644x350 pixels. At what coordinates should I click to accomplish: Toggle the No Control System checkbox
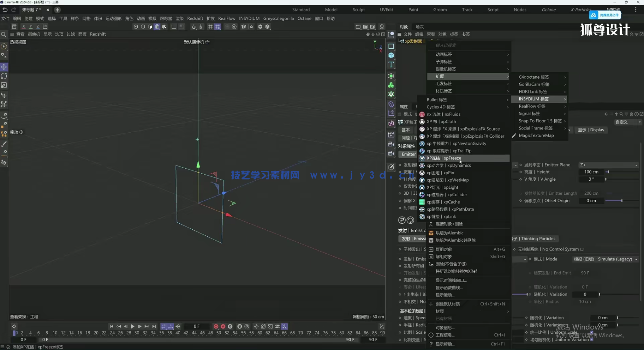[x=582, y=249]
